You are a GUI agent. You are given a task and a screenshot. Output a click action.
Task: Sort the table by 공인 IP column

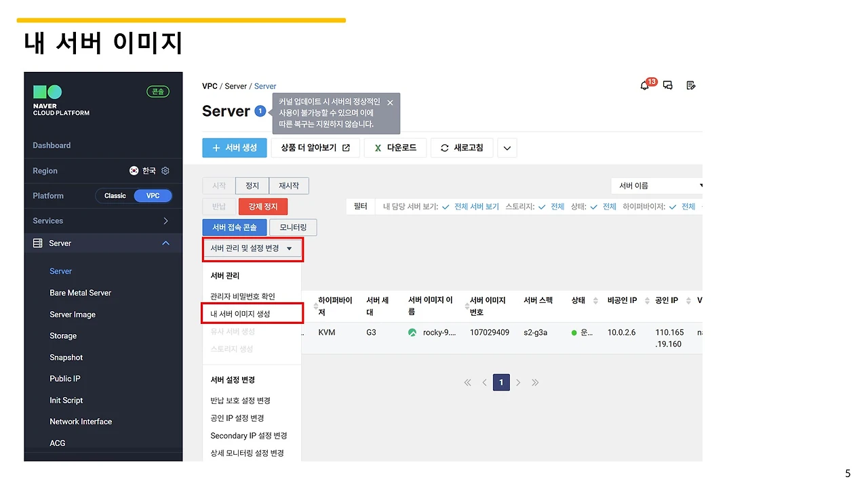click(688, 300)
